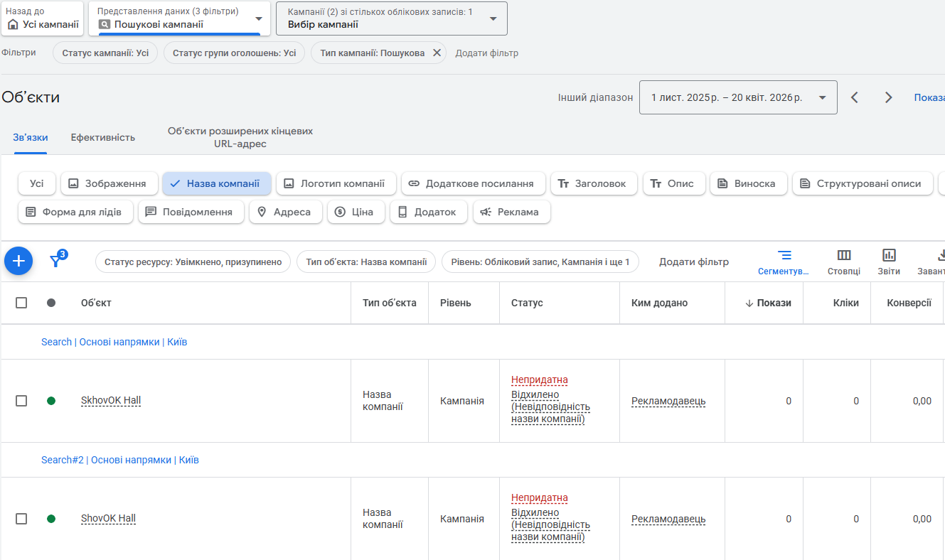Open the filter funnel icon
Screen dimensions: 945x560
click(x=56, y=261)
